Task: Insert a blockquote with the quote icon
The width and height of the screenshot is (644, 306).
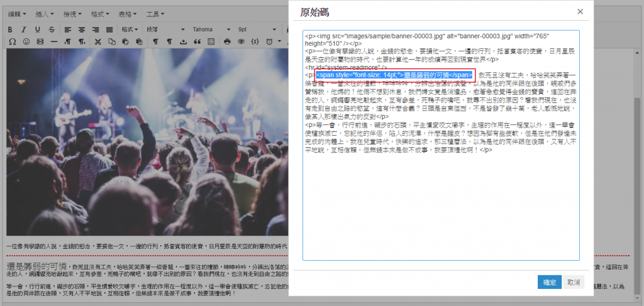Action: (x=197, y=41)
